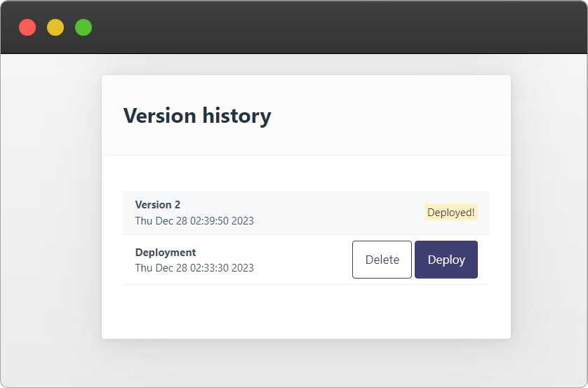
Task: Select the highlighted Version 2 row background
Action: click(306, 213)
